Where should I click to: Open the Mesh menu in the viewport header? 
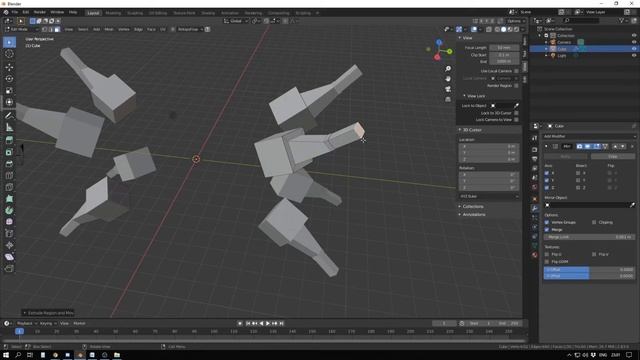click(x=109, y=29)
